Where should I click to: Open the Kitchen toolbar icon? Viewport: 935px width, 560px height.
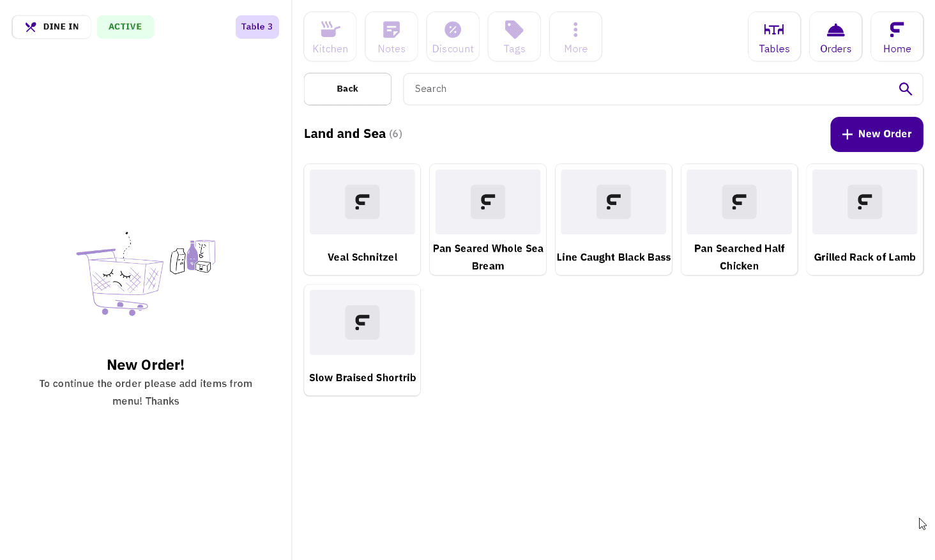click(330, 36)
